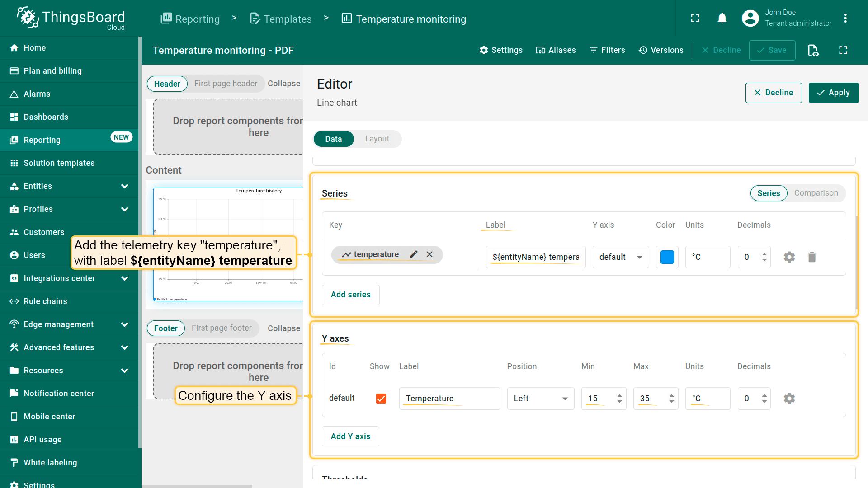Image resolution: width=868 pixels, height=488 pixels.
Task: Switch to the Comparison toggle option
Action: point(816,193)
